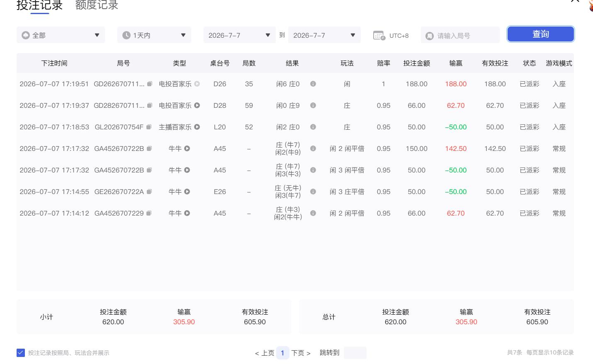Go to 上页 previous page
This screenshot has width=593, height=364.
click(265, 353)
